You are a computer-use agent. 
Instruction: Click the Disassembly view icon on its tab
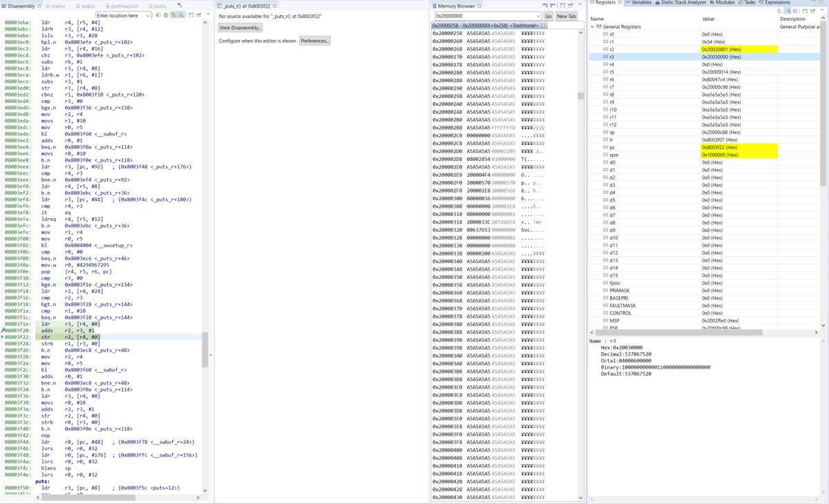(x=4, y=5)
